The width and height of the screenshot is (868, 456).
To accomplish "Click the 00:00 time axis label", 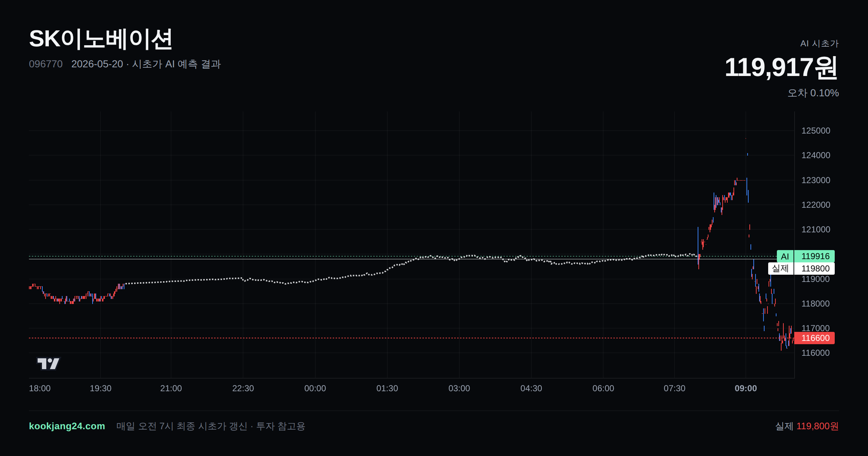I will click(315, 388).
